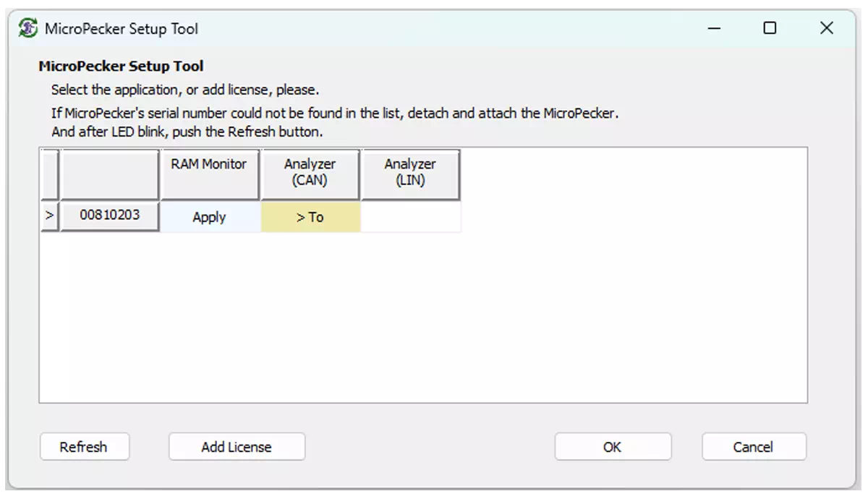The height and width of the screenshot is (499, 868).
Task: Cancel the setup dialog
Action: (x=754, y=447)
